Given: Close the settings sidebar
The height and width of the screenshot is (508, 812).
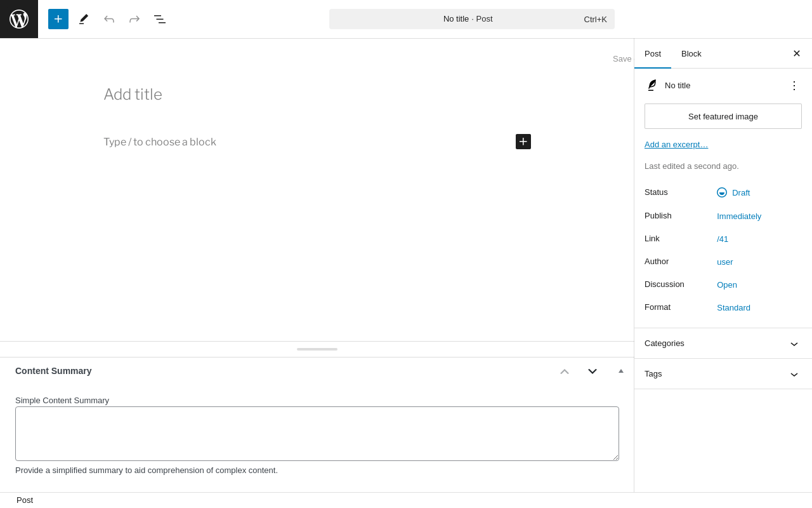Looking at the screenshot, I should 797,53.
